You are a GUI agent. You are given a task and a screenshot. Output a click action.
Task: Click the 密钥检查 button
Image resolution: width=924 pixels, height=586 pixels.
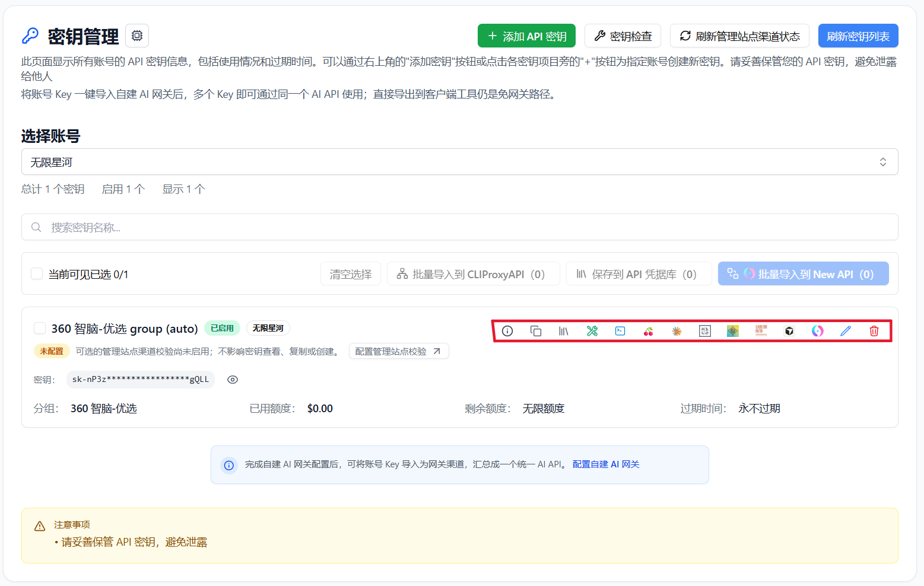tap(623, 36)
